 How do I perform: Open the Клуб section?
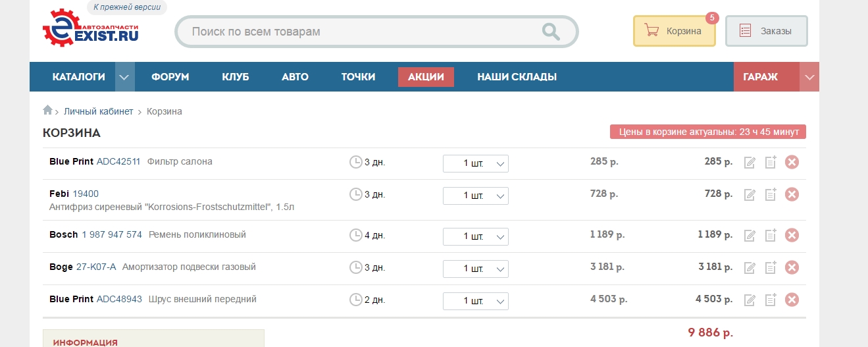click(x=236, y=77)
